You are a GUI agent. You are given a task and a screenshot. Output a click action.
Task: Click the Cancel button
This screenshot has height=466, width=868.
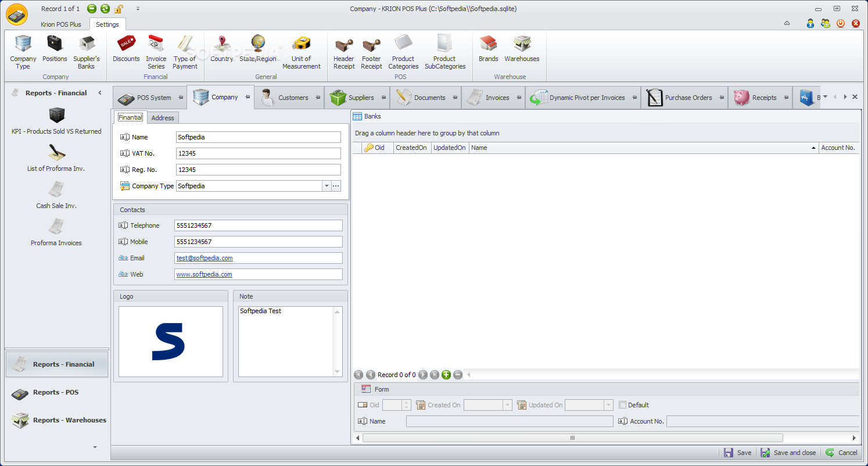[x=841, y=453]
